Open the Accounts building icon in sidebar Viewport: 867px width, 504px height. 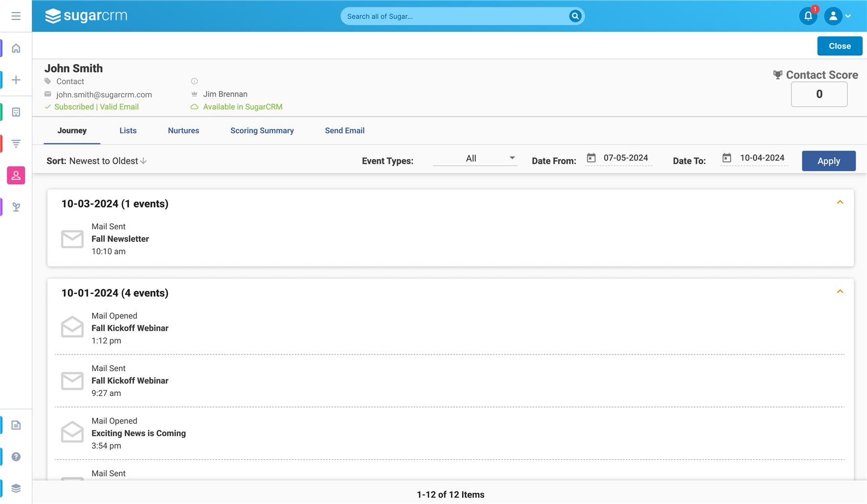tap(16, 112)
